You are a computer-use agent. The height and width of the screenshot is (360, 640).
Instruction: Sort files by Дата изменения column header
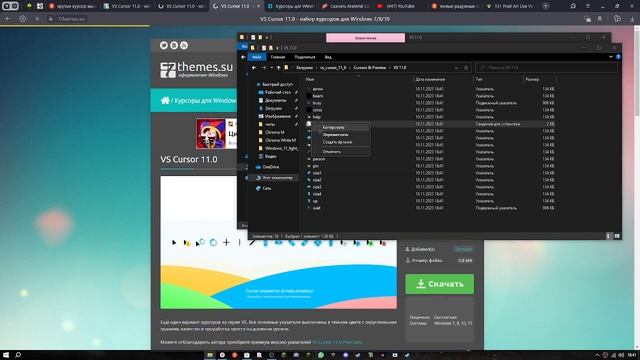pyautogui.click(x=430, y=79)
